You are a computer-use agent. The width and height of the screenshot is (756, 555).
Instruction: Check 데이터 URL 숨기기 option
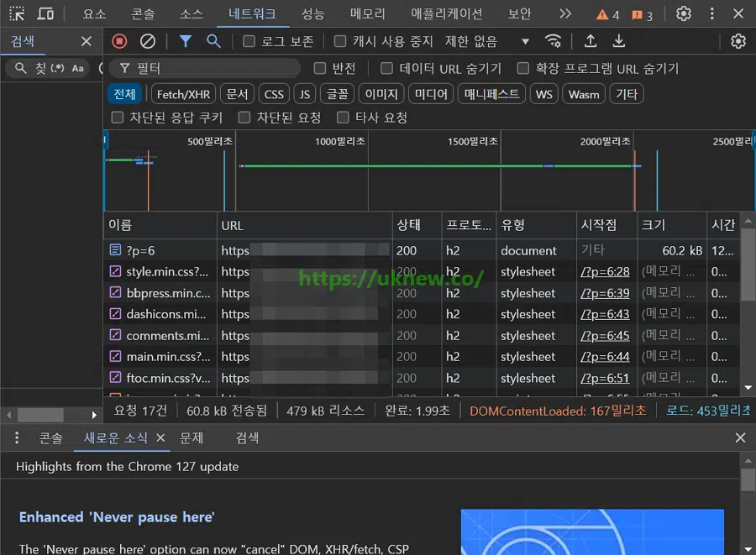(386, 68)
